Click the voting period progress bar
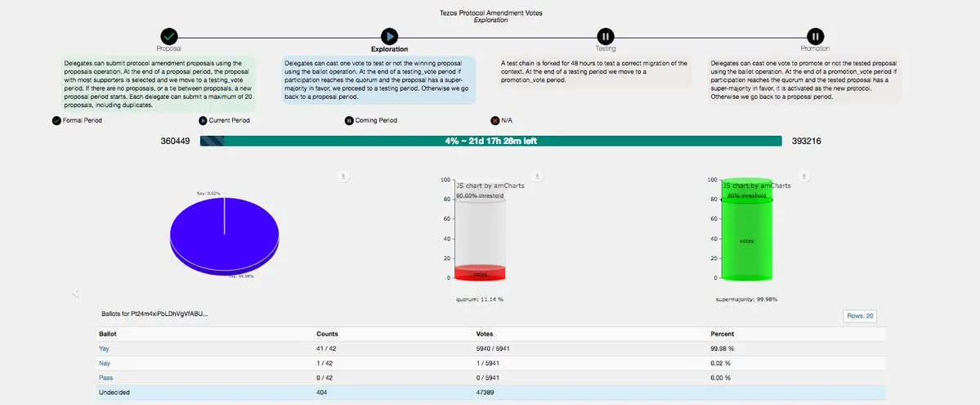The image size is (980, 405). point(490,141)
